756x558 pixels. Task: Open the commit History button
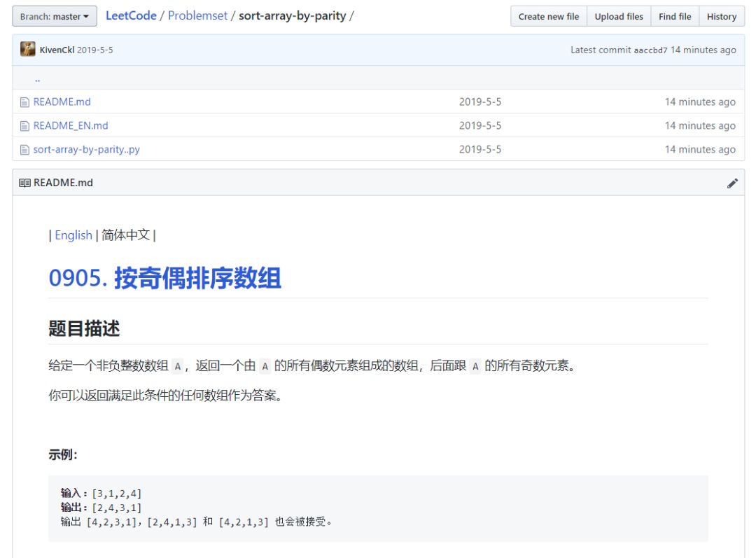pyautogui.click(x=721, y=16)
